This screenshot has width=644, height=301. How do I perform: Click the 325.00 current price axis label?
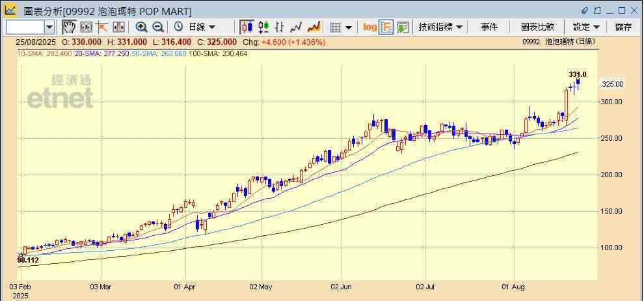pos(613,84)
